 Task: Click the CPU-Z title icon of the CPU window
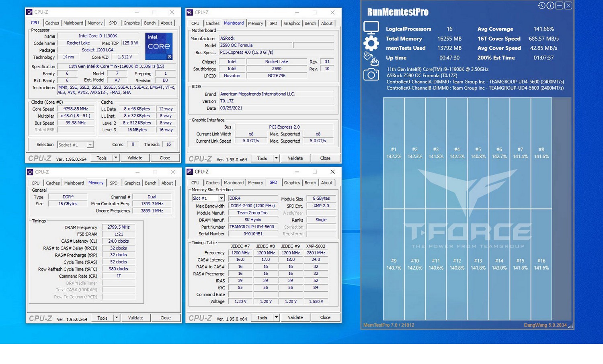click(29, 12)
